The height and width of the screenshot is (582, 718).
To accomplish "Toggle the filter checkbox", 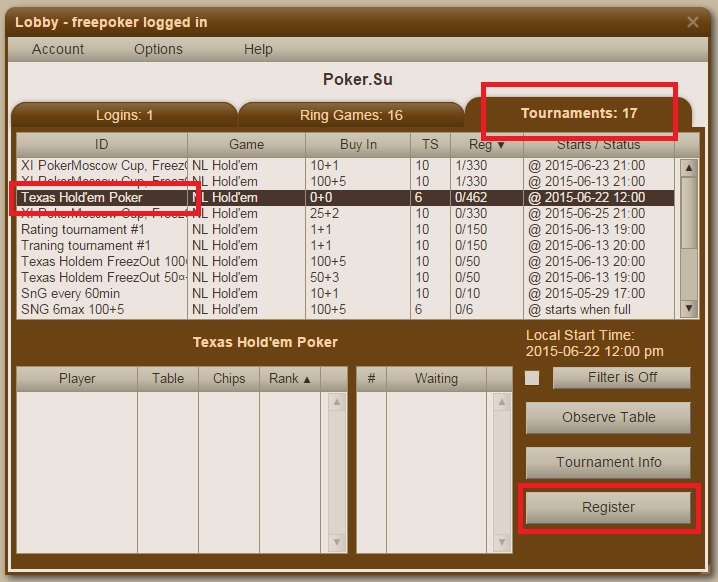I will tap(532, 378).
